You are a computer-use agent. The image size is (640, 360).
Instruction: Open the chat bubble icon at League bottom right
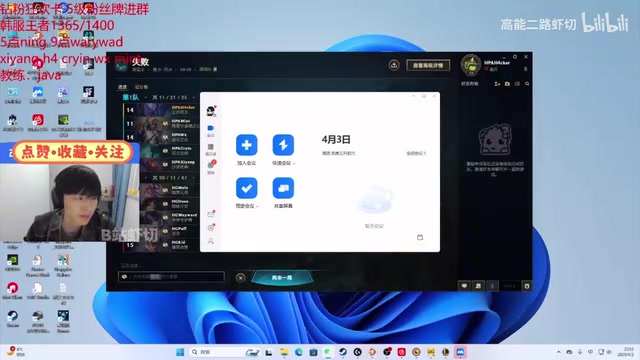pos(464,286)
